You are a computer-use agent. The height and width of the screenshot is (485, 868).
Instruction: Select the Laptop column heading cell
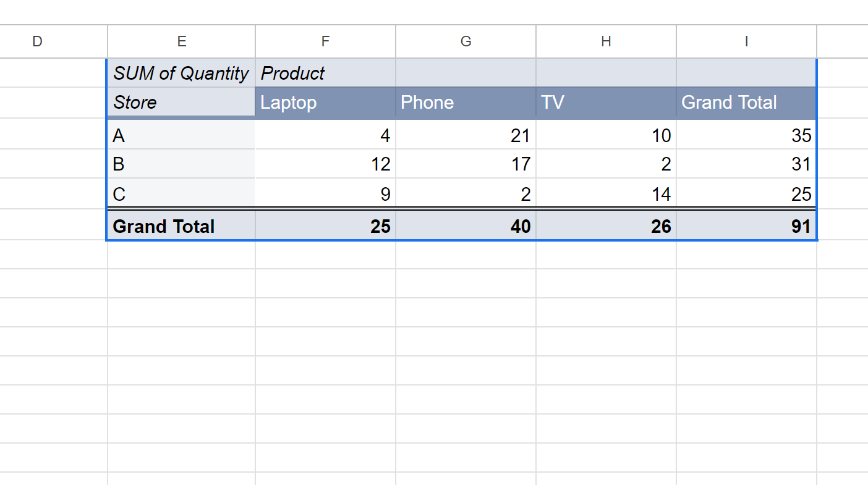[325, 103]
